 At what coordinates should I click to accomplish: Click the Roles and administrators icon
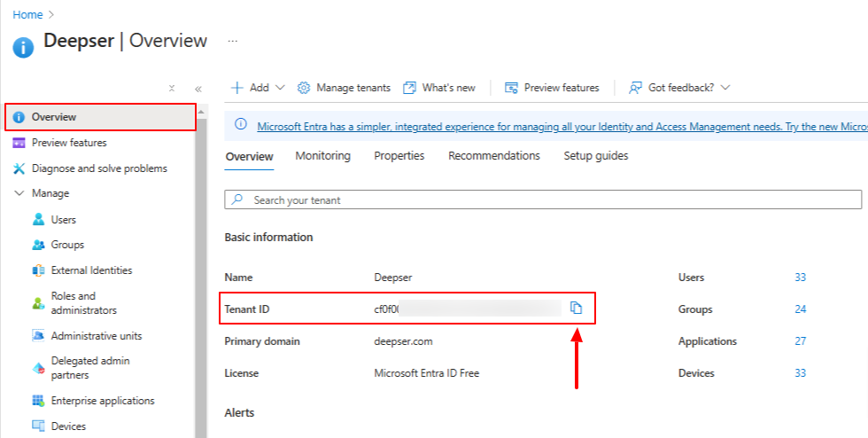[38, 303]
